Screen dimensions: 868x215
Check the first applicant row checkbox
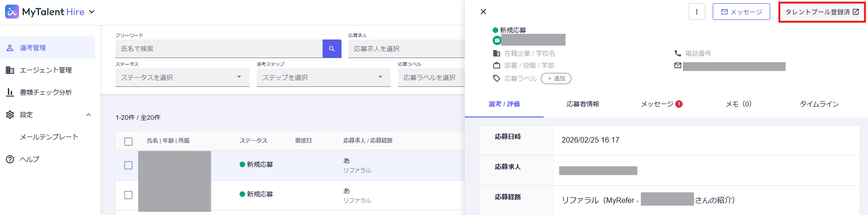click(x=128, y=165)
